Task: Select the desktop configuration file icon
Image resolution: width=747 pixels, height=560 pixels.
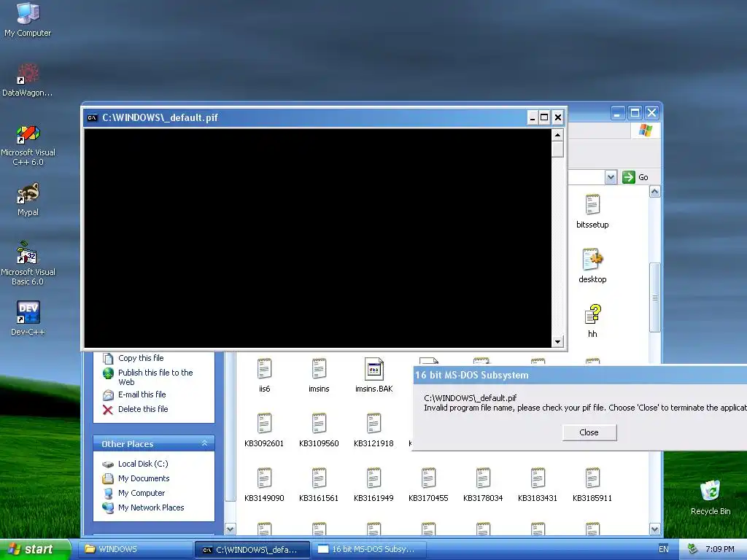Action: 592,265
